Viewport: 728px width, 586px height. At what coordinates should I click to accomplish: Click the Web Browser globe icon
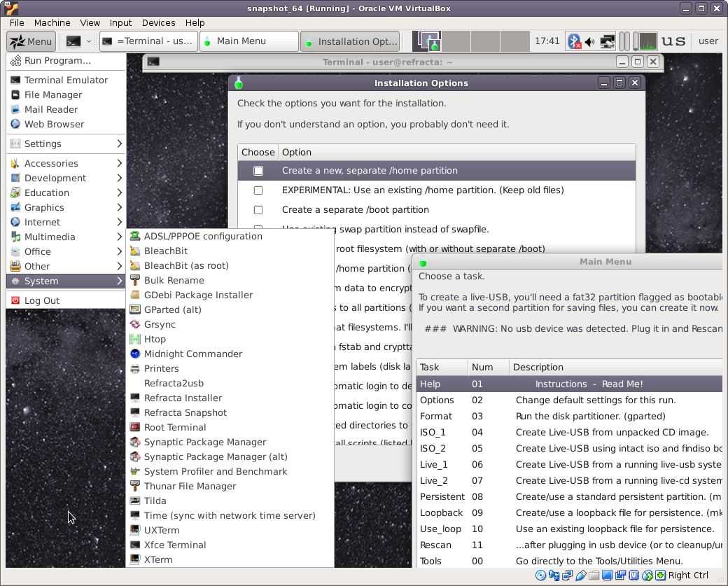tap(15, 124)
